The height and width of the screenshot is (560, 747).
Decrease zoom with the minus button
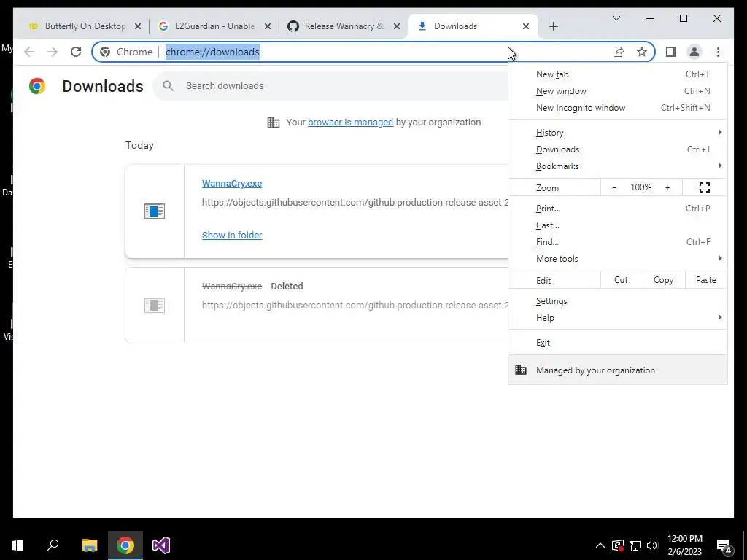[614, 187]
